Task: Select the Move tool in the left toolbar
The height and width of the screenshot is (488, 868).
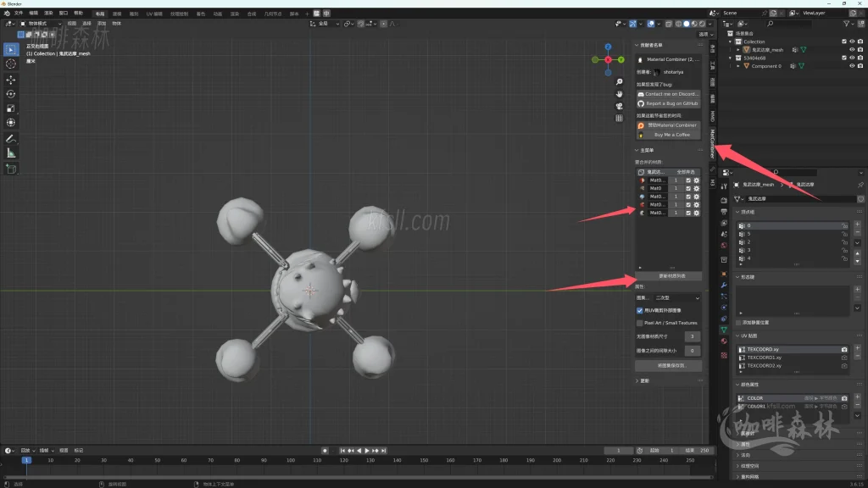Action: coord(11,79)
